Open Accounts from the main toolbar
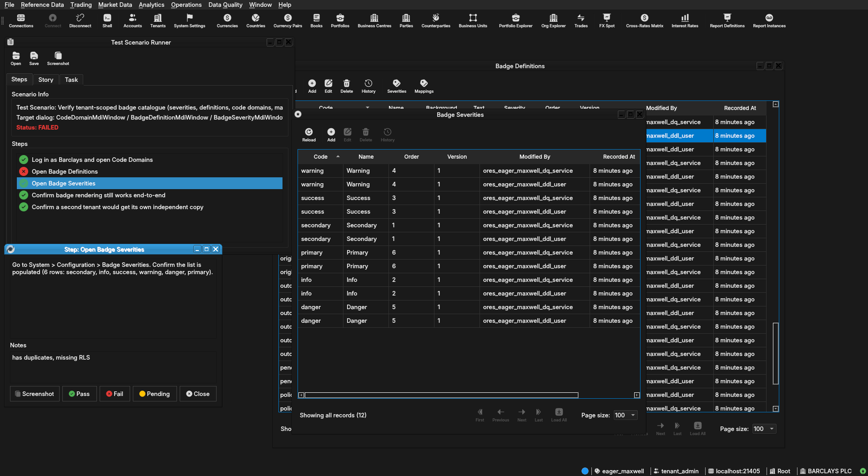This screenshot has width=868, height=476. 132,20
